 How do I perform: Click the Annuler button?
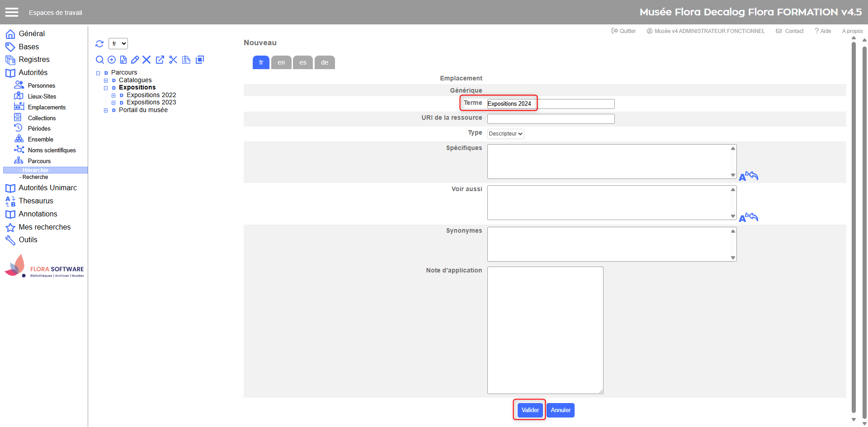pos(560,410)
